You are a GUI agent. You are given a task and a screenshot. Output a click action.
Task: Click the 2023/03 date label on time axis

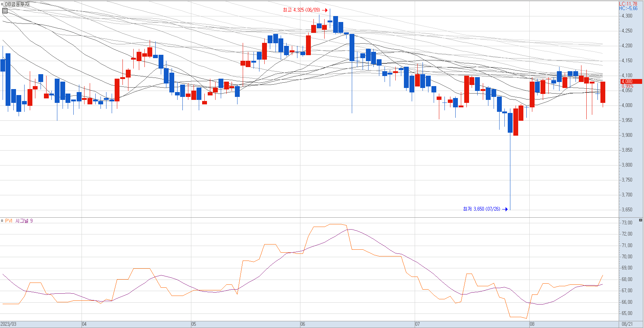8,324
